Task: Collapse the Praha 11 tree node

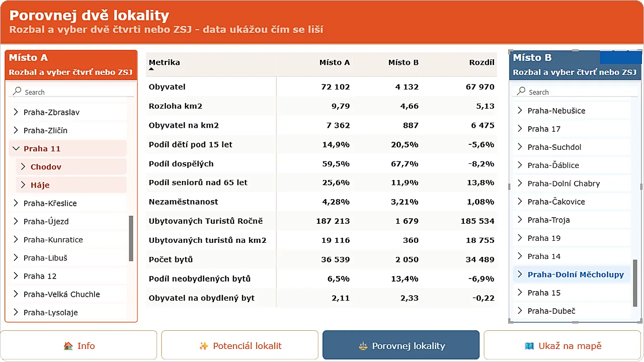Action: [16, 148]
